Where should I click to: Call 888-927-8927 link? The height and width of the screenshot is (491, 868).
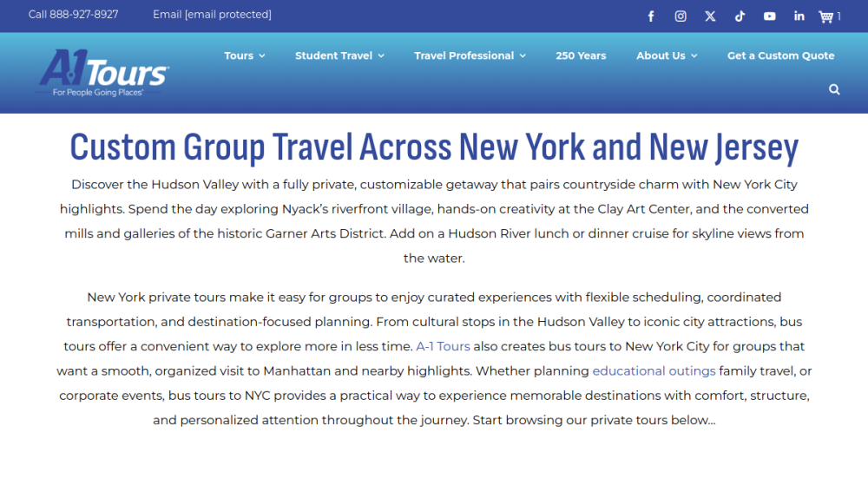coord(73,15)
